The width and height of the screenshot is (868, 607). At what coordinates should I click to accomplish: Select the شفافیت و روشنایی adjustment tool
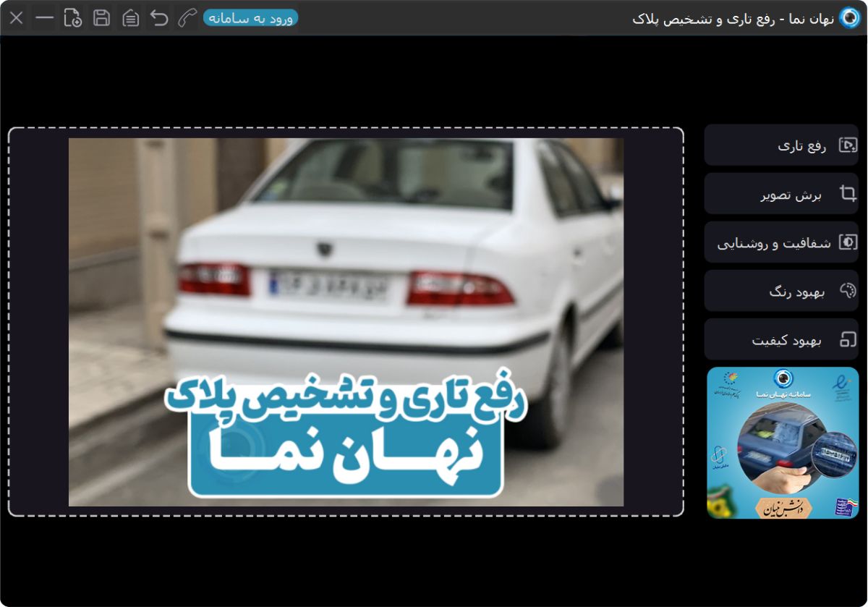781,242
